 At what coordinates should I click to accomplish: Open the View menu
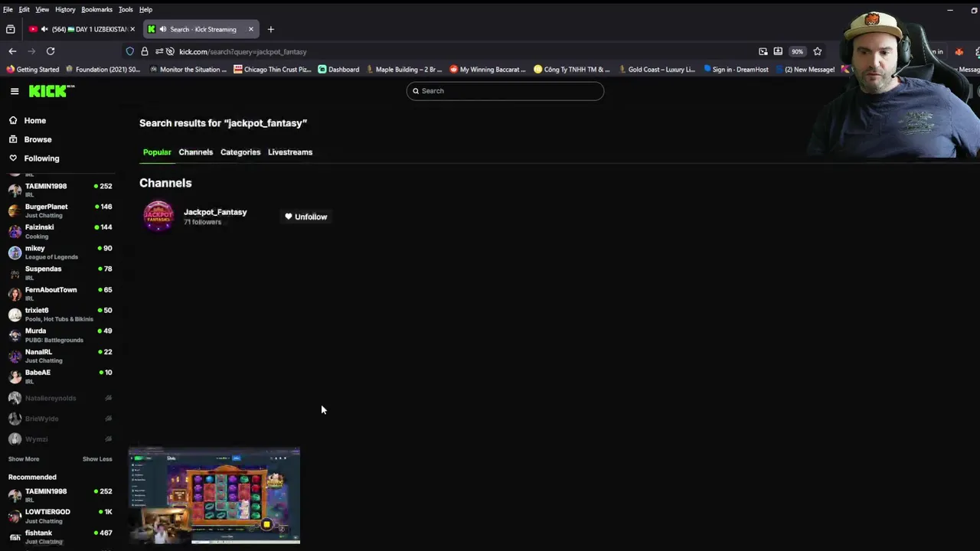pyautogui.click(x=42, y=9)
